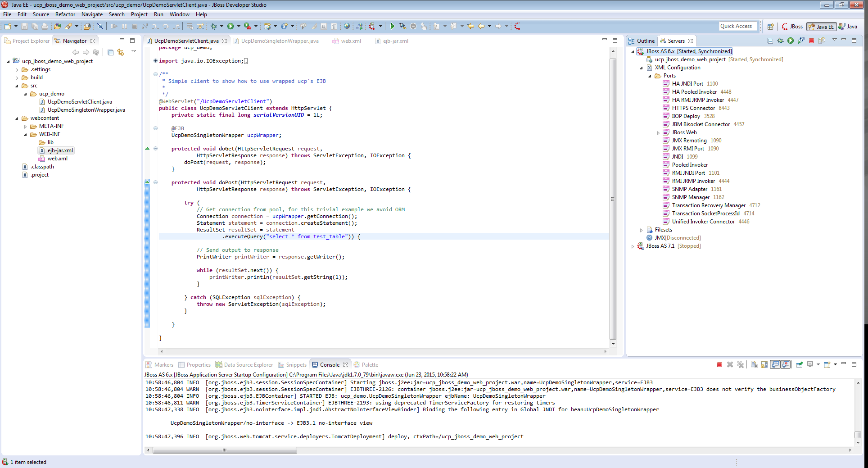This screenshot has width=868, height=468.
Task: Collapse all items in the Servers view
Action: coord(771,41)
